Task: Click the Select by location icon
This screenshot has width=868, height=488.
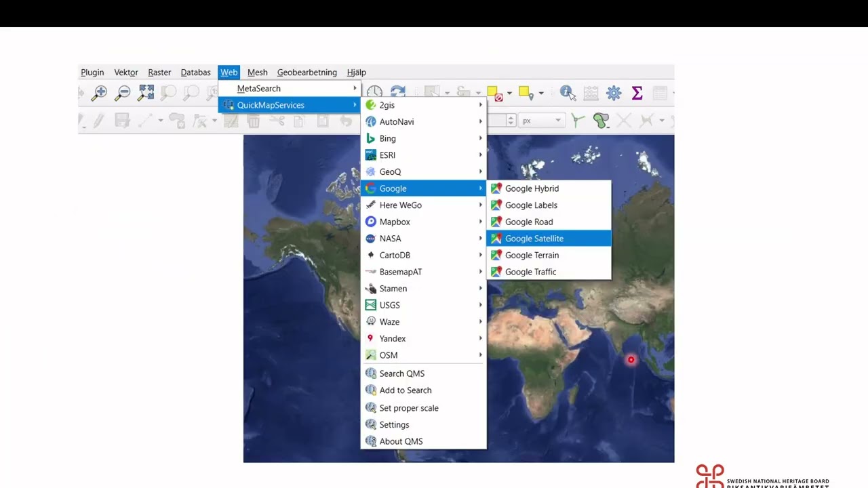Action: 525,93
